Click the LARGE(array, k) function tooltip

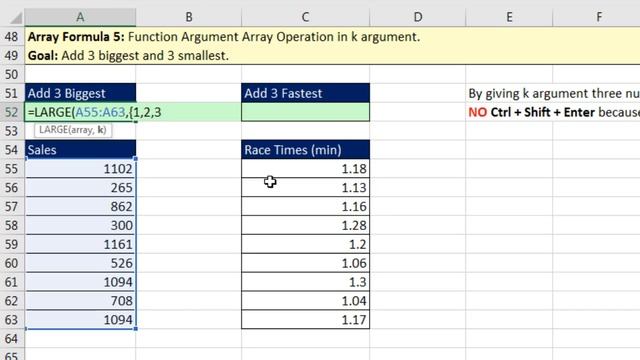tap(73, 130)
